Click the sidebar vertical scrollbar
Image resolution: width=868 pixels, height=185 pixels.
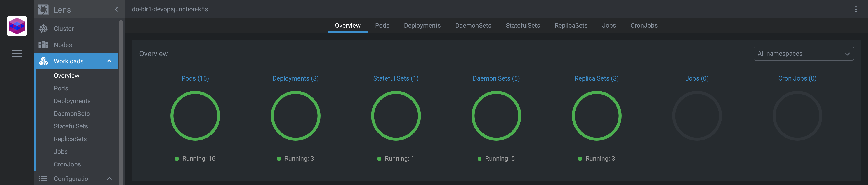coord(121,101)
